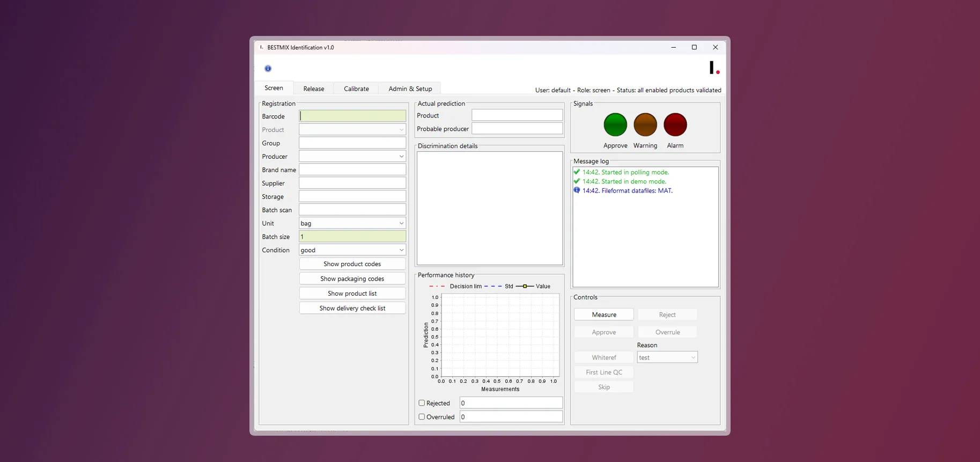Open the Producer dropdown

352,156
